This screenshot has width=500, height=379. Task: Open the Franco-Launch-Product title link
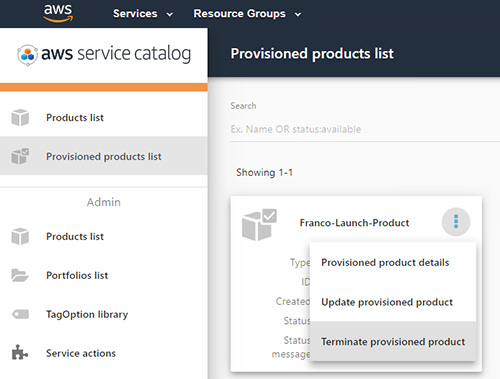(354, 223)
